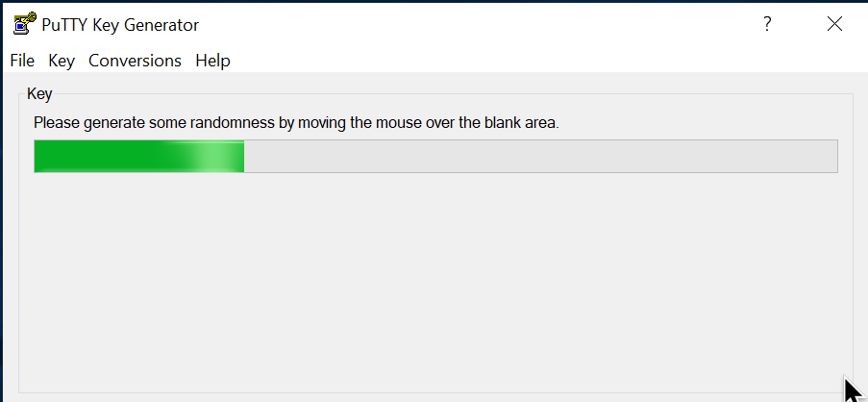Click the empty title bar space before help button
868x402 pixels.
point(476,24)
